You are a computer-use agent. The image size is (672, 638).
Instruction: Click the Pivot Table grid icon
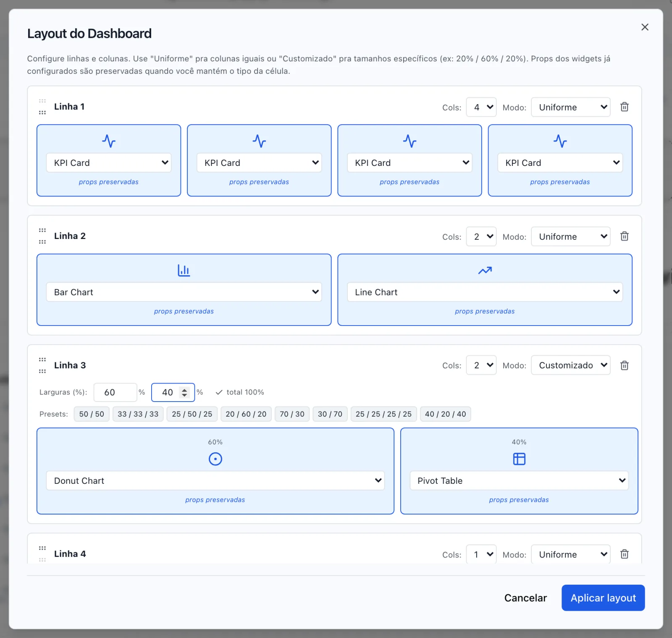pyautogui.click(x=519, y=459)
